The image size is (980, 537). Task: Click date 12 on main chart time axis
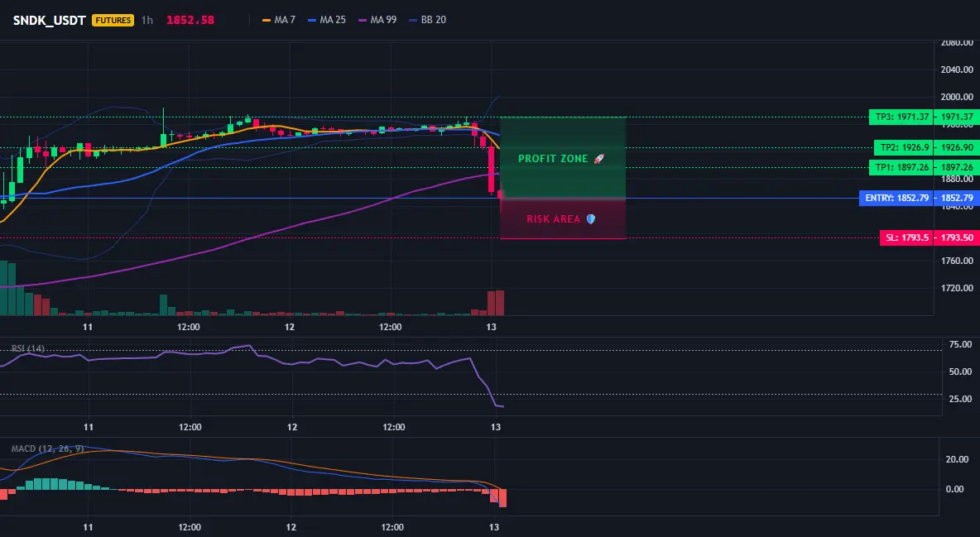click(x=290, y=327)
